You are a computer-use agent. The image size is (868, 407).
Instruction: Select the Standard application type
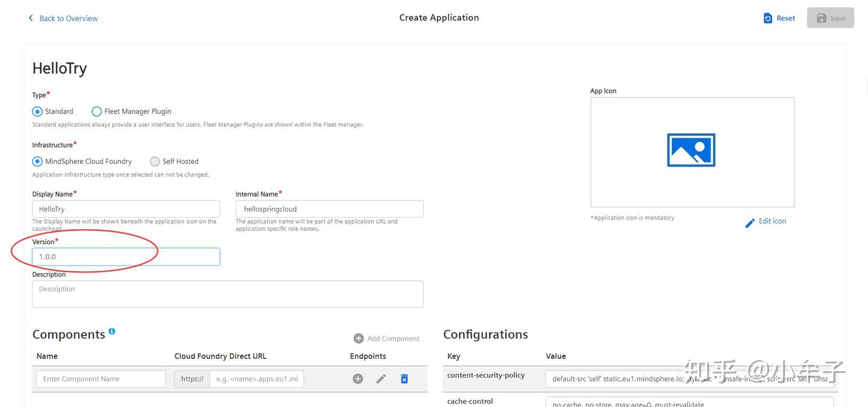(x=37, y=112)
